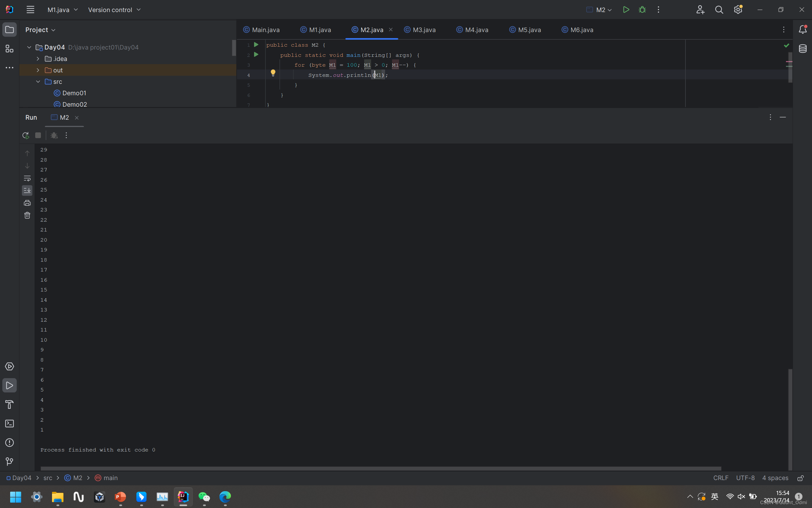
Task: Close the M2.java editor tab
Action: click(x=390, y=30)
